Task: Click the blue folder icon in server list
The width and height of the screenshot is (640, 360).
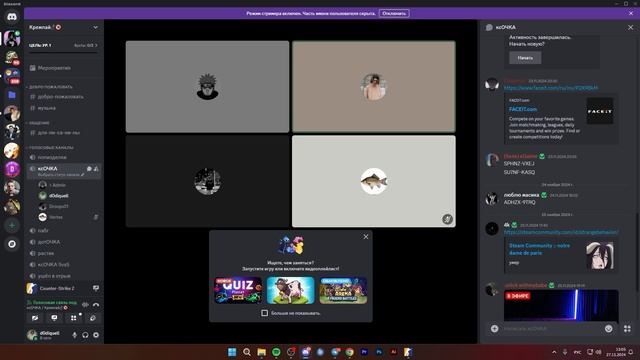Action: pyautogui.click(x=12, y=95)
